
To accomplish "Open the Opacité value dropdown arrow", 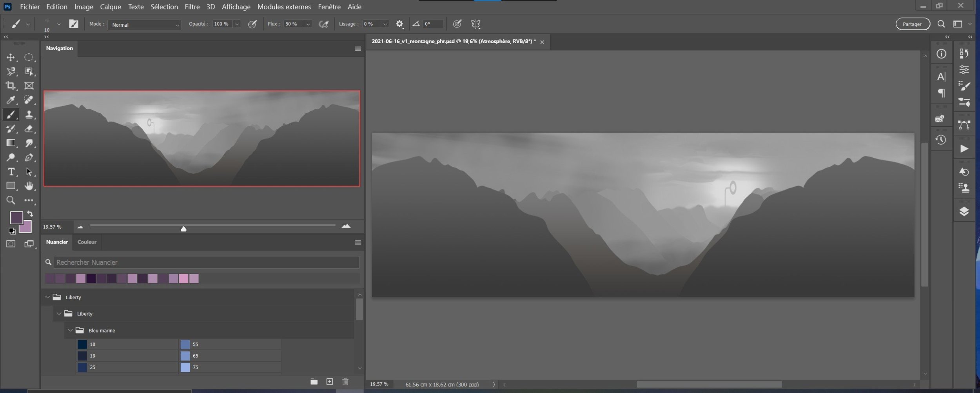I will [x=237, y=24].
